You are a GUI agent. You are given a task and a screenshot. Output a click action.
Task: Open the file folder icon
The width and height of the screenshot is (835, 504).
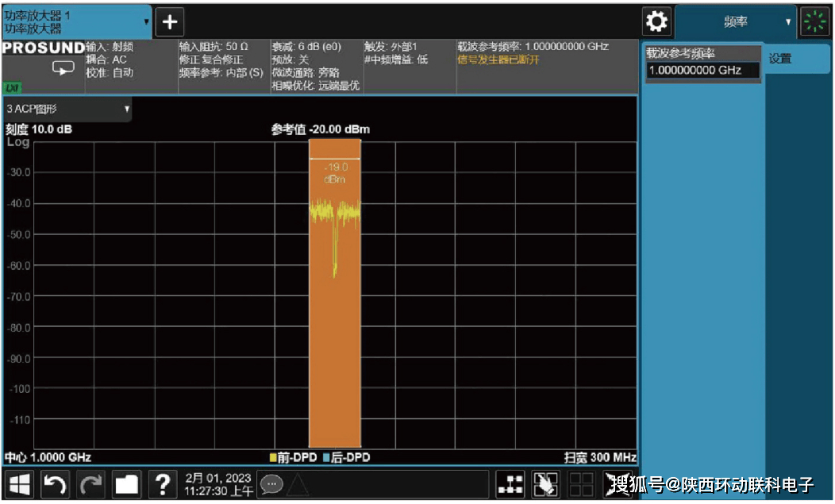coord(125,483)
